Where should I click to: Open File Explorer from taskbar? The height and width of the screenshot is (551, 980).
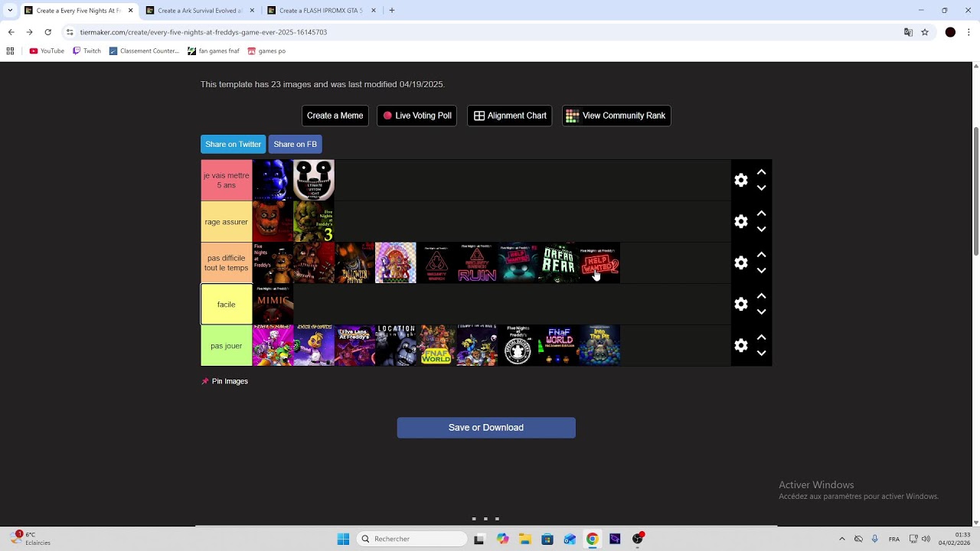(525, 539)
